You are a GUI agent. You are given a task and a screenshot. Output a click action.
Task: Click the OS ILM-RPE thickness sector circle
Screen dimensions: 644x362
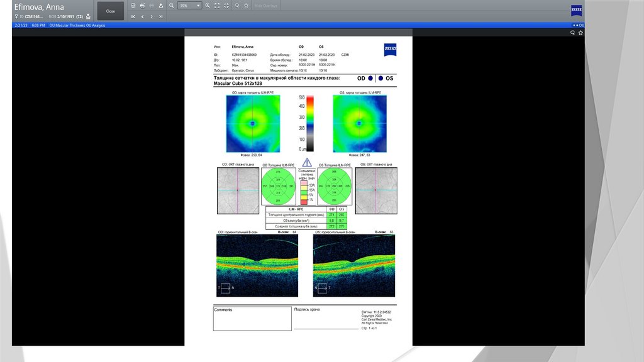point(335,186)
